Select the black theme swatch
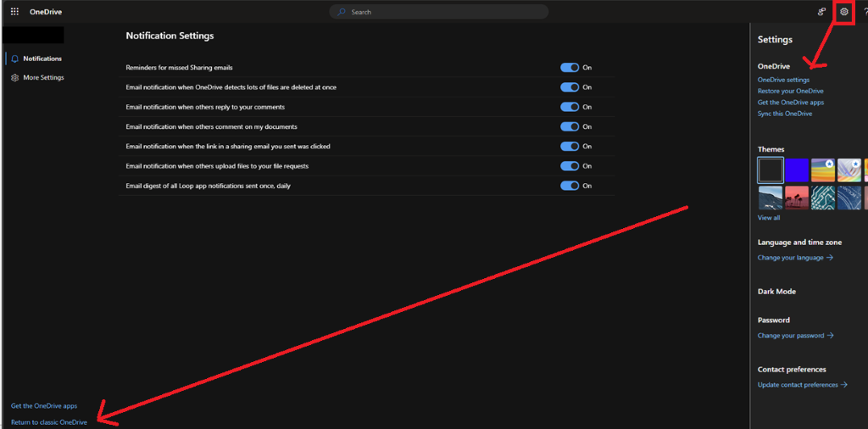Viewport: 868px width, 429px height. 771,170
